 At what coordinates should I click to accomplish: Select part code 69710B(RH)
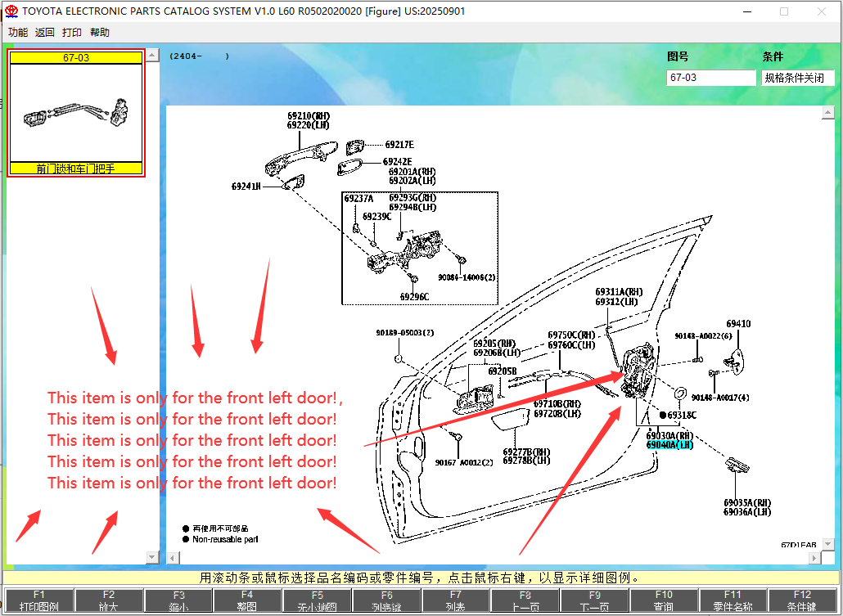point(557,404)
